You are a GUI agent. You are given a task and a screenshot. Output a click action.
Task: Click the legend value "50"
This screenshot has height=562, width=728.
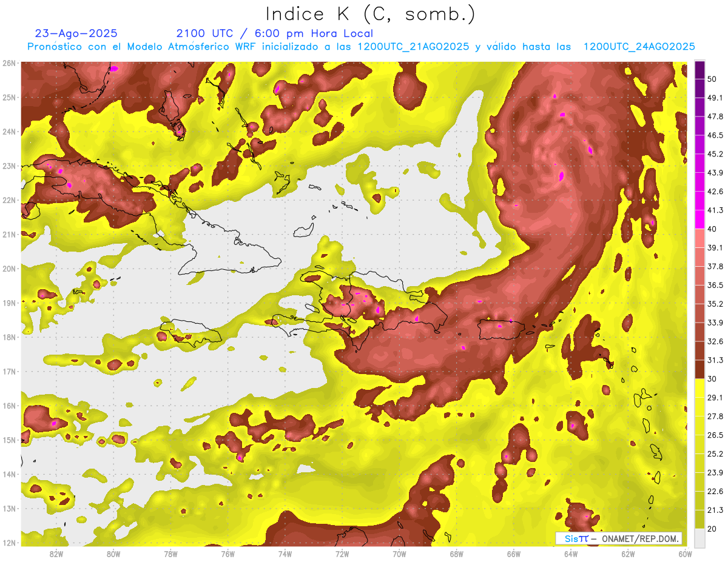712,79
